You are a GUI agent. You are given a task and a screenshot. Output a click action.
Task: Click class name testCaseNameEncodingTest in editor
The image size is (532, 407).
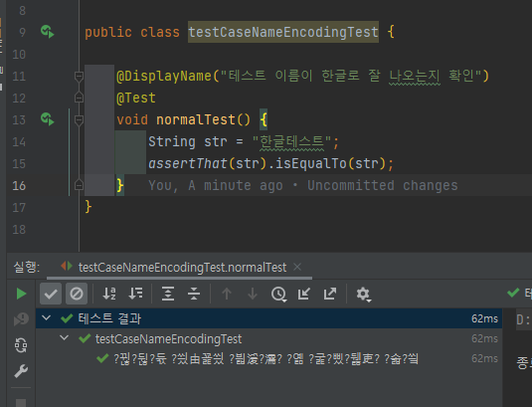(x=283, y=32)
